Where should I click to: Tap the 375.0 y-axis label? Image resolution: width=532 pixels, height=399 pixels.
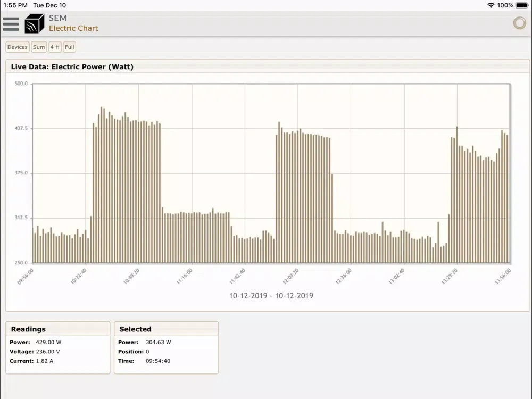(21, 173)
